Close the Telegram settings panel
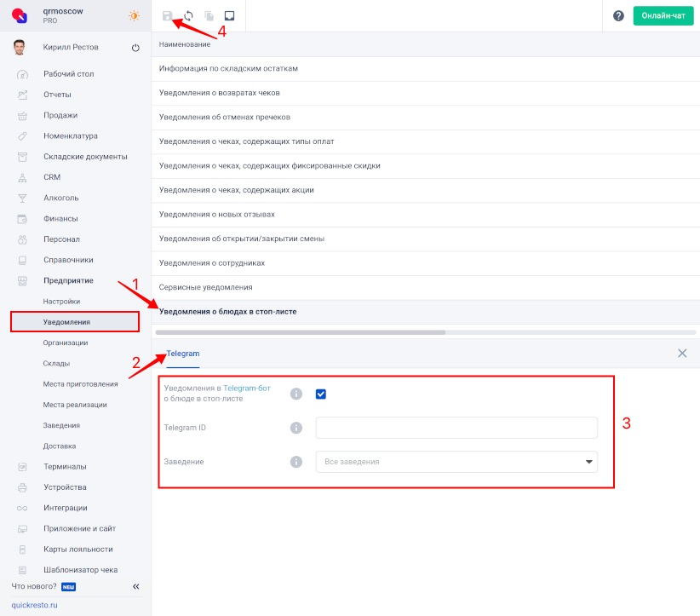 682,354
